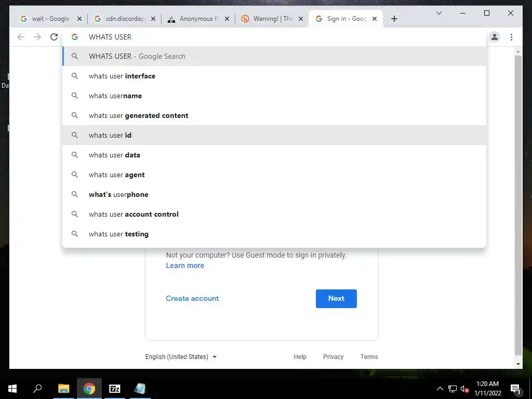Select 'whats user generated content' suggestion
532x399 pixels.
[x=274, y=115]
